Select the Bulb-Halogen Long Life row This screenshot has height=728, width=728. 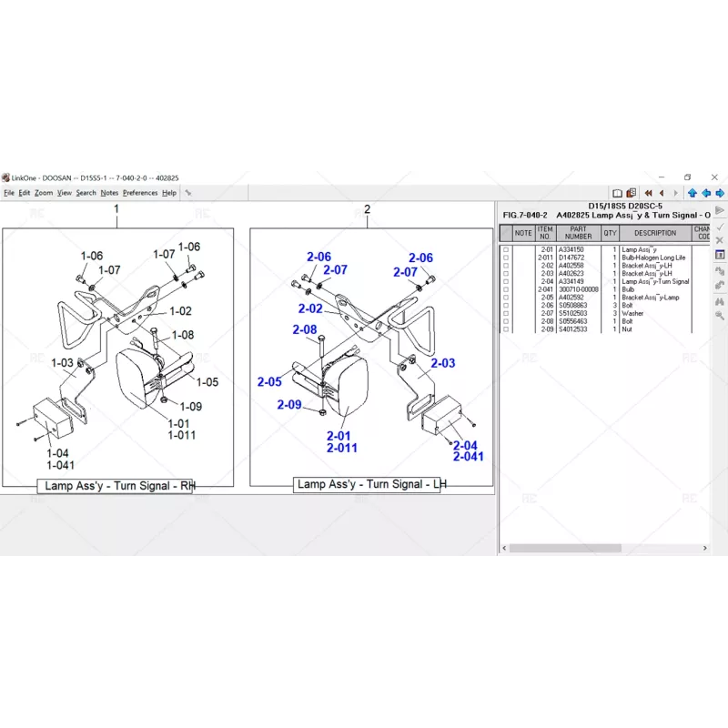[652, 258]
